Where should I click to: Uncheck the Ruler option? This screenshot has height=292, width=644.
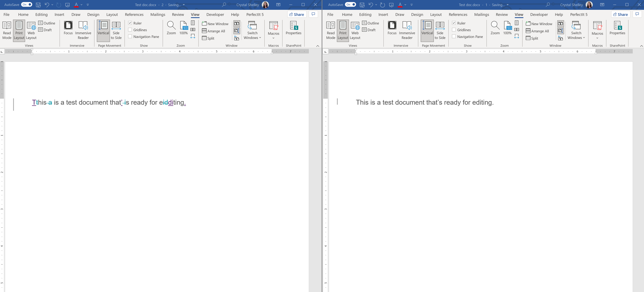[130, 23]
